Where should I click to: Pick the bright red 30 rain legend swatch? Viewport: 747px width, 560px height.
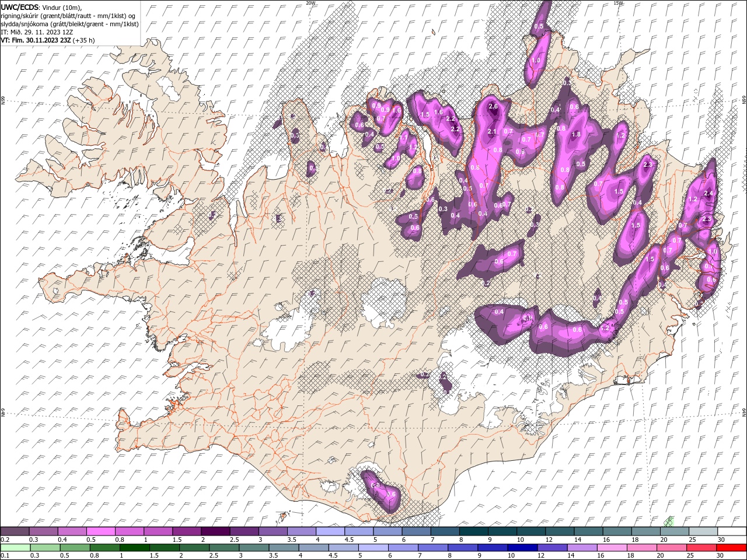731,548
